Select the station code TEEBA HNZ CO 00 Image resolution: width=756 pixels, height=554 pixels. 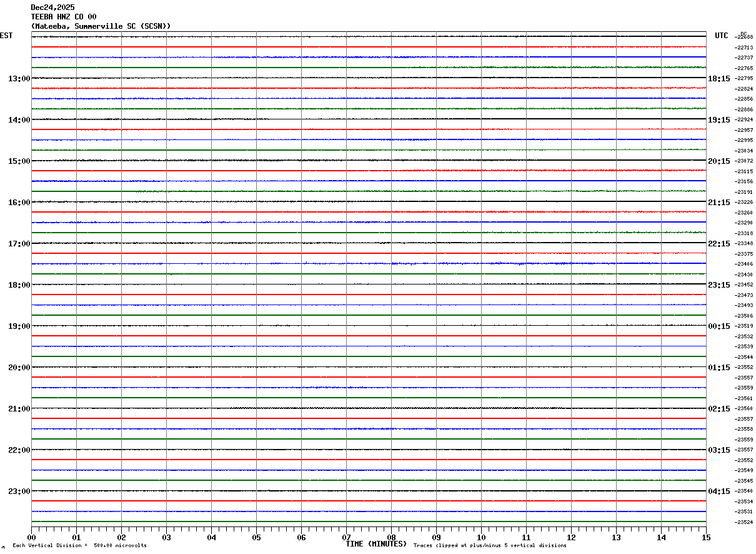pyautogui.click(x=64, y=17)
